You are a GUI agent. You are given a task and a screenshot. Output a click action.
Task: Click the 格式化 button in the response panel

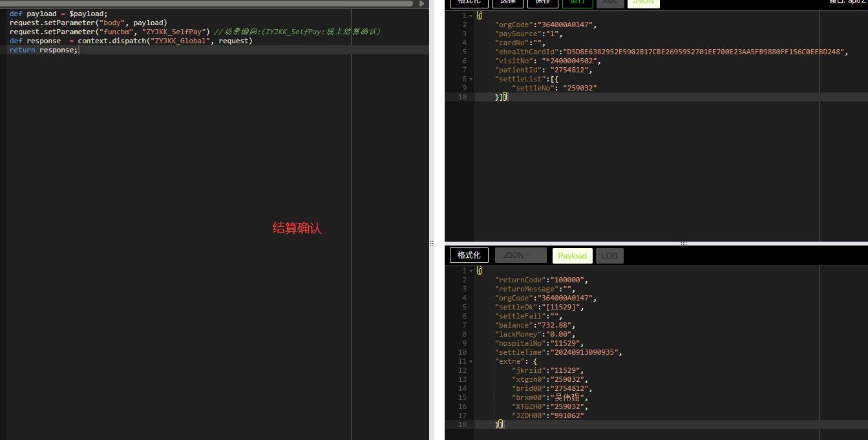[469, 255]
